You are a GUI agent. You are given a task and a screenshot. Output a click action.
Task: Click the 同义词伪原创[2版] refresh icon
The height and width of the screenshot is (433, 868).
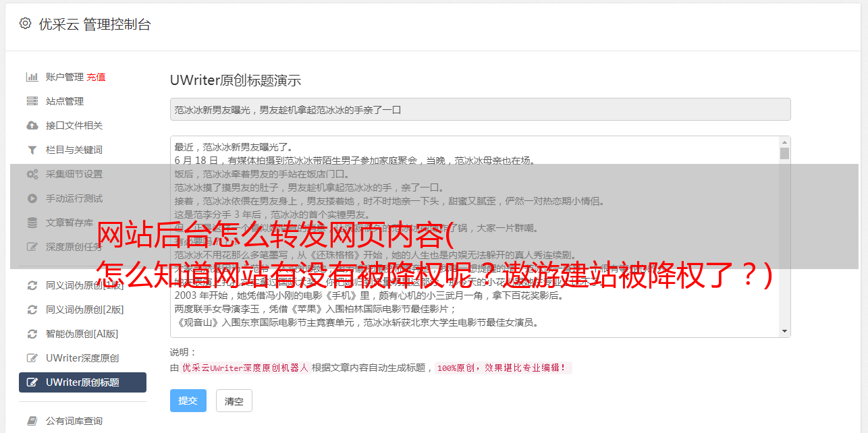coord(32,310)
